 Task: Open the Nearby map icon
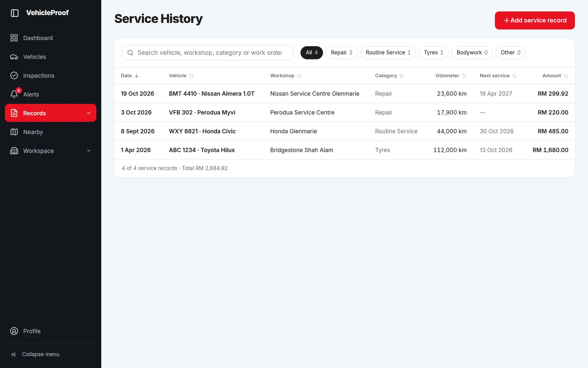click(x=14, y=132)
